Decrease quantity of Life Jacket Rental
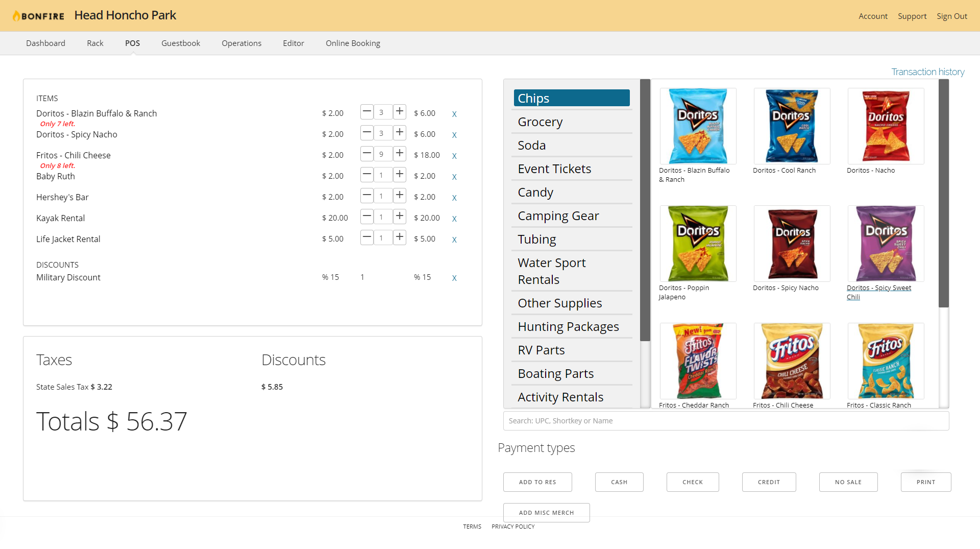The width and height of the screenshot is (980, 549). click(x=366, y=237)
